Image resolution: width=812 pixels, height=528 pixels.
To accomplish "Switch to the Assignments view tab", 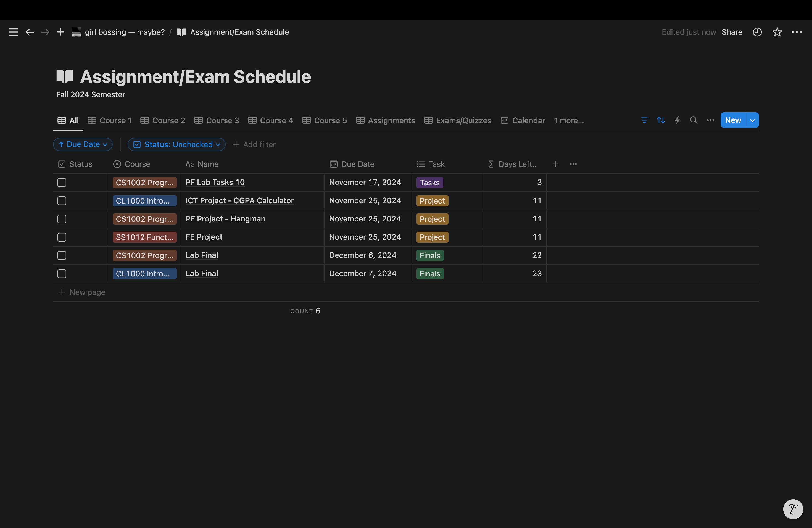I will (x=386, y=120).
